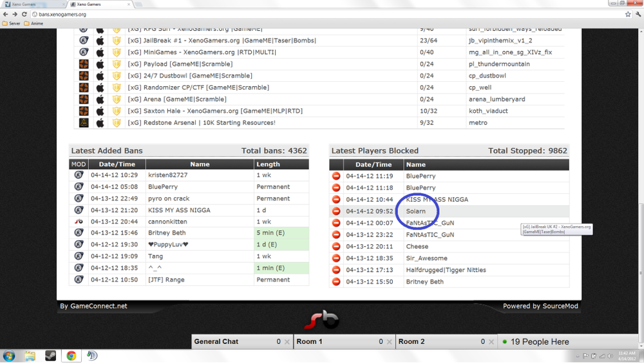Open the pyro on crack ban entry

[189, 198]
